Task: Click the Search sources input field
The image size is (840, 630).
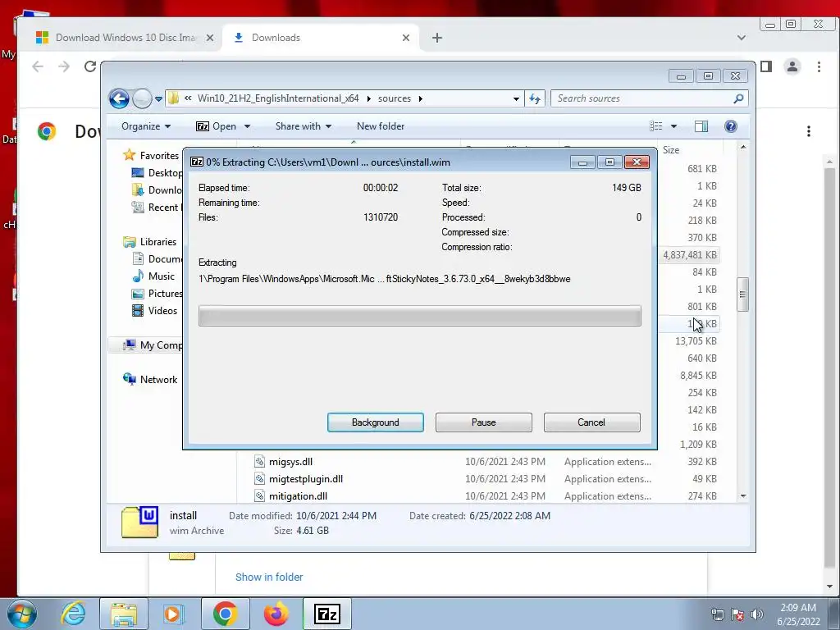Action: tap(641, 98)
